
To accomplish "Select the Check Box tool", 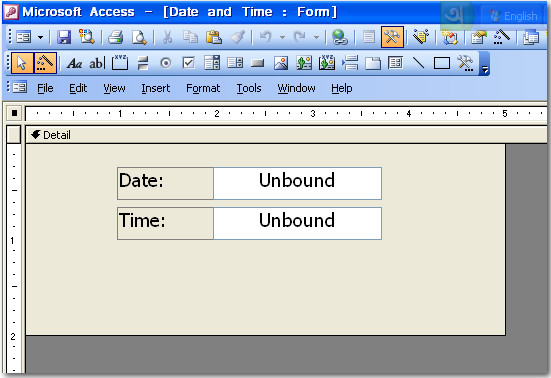I will coord(189,63).
